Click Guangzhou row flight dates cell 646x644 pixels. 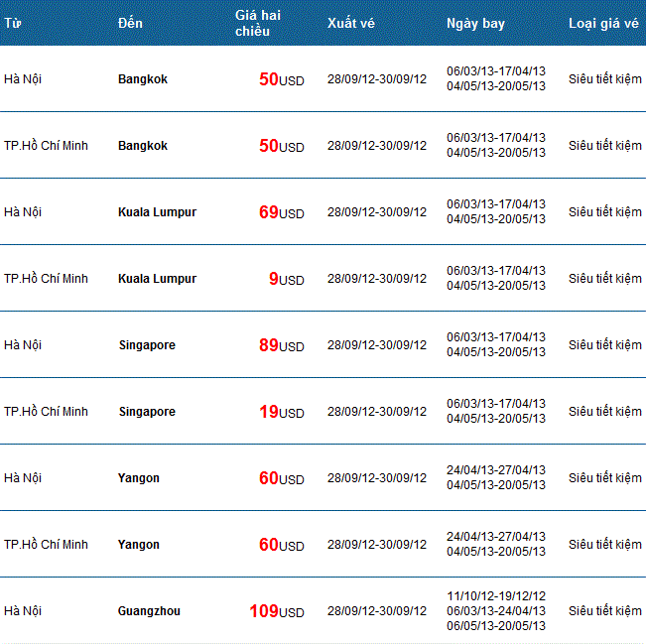coord(496,611)
